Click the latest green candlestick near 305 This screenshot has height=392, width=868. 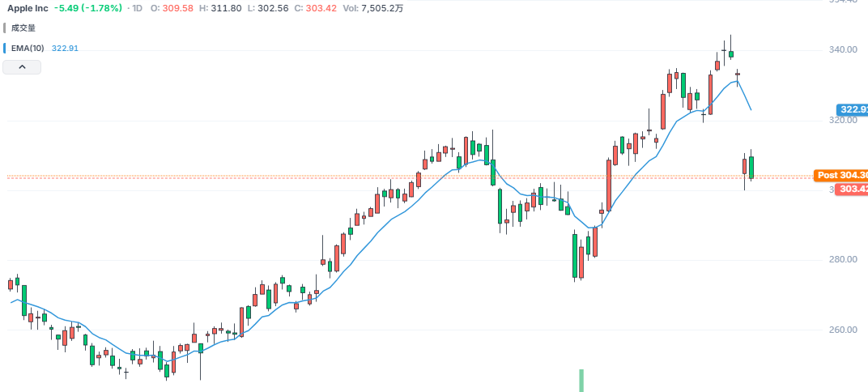click(x=751, y=167)
